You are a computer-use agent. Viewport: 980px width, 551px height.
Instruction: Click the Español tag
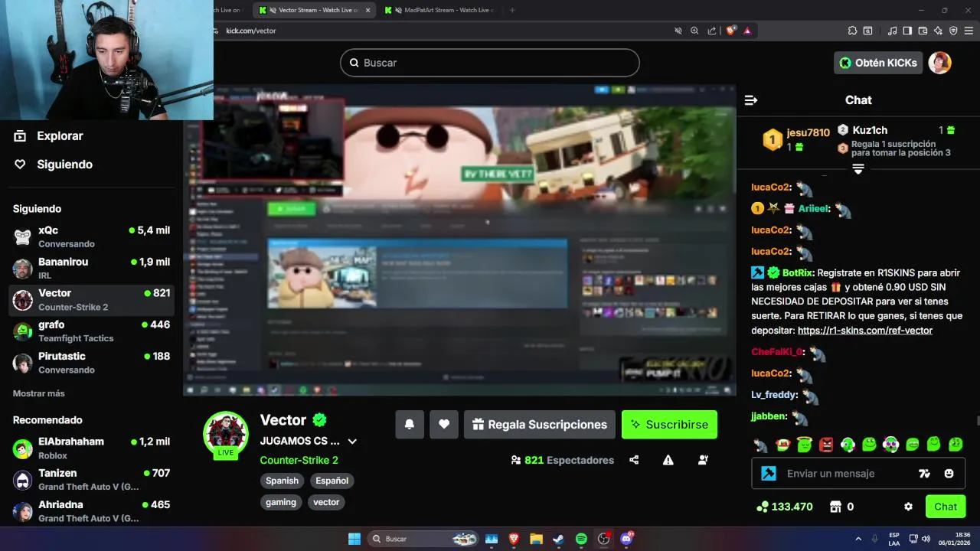332,481
